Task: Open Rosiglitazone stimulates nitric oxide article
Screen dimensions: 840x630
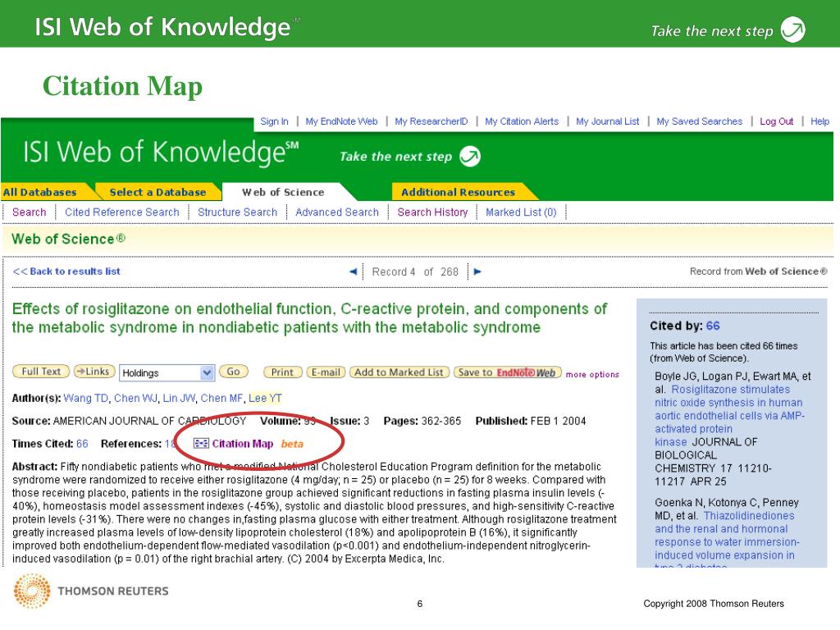Action: click(x=729, y=415)
